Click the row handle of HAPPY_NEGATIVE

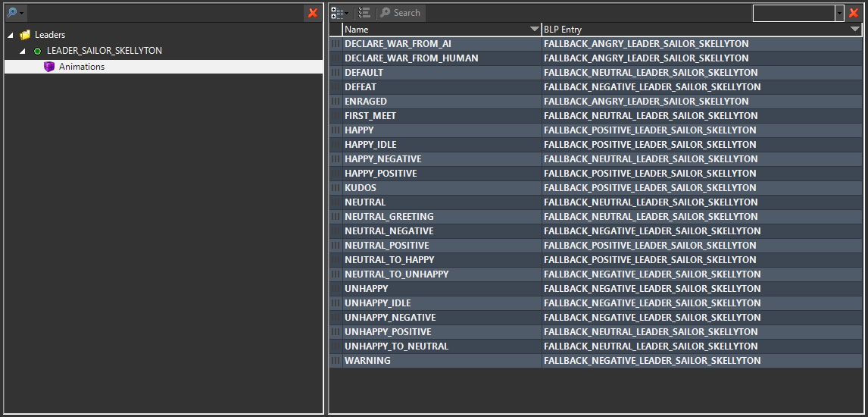336,159
